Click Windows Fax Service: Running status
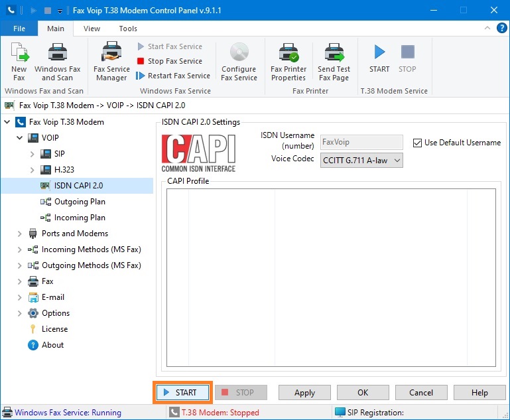Screen dimensions: 510x420 [x=68, y=413]
